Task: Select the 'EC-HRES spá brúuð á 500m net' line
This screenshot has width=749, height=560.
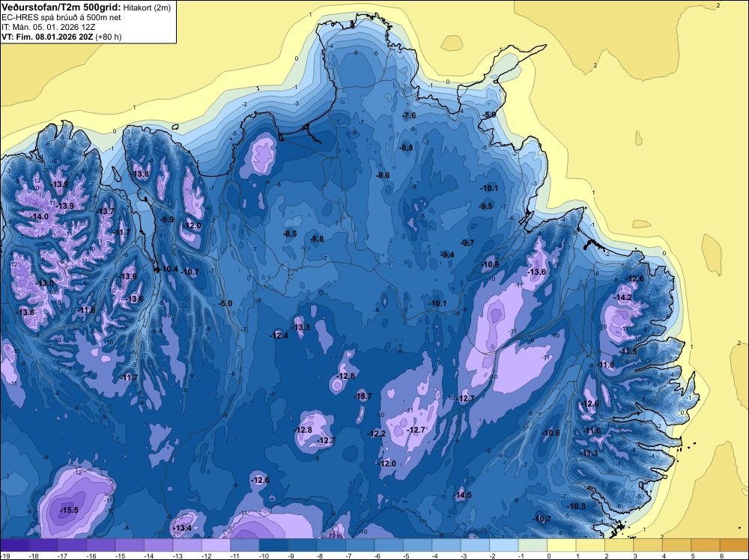Action: (61, 17)
